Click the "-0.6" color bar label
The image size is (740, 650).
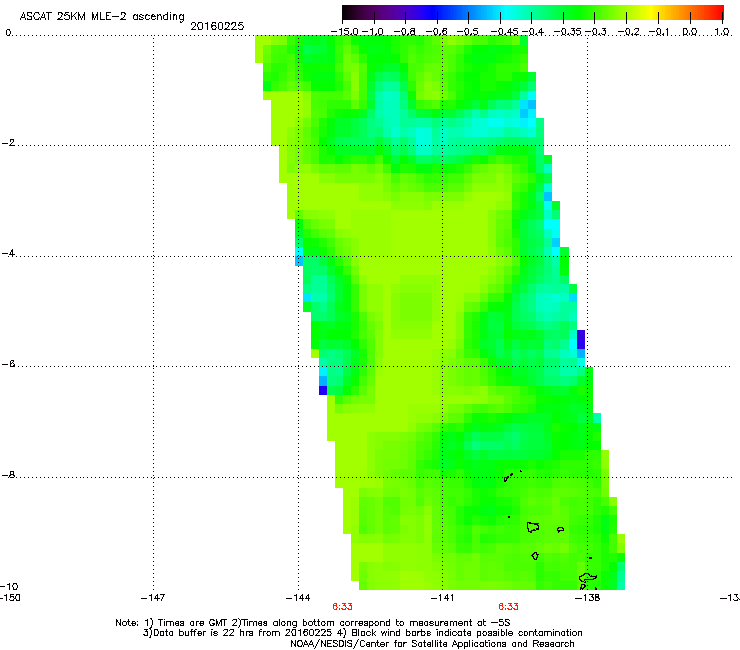(x=437, y=32)
